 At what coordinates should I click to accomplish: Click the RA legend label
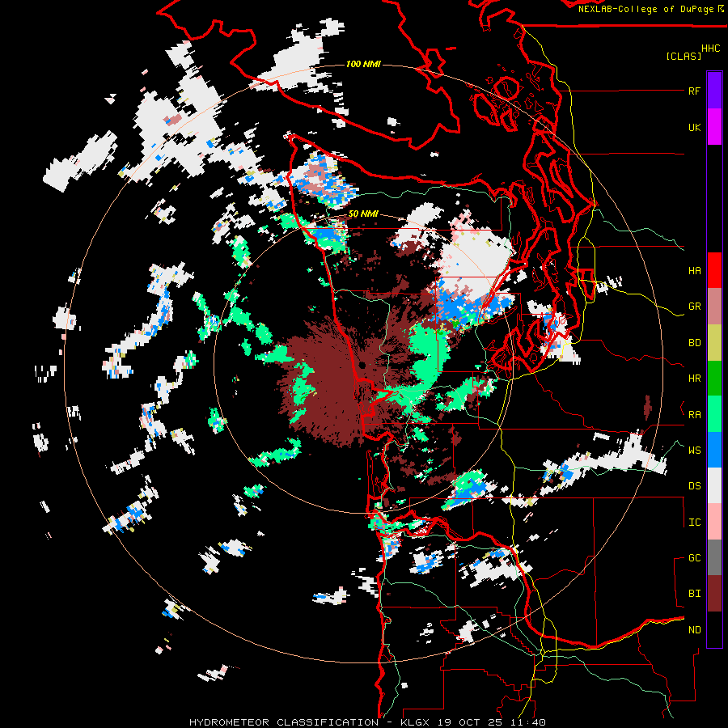[x=694, y=415]
